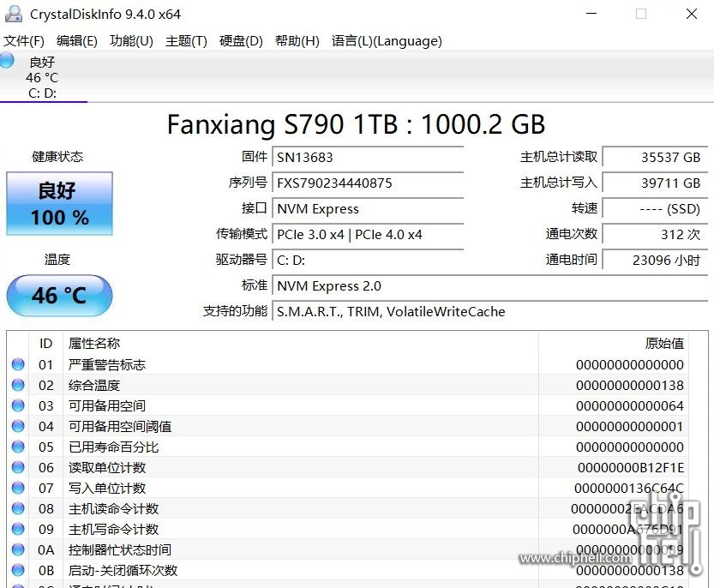Viewport: 714px width, 588px height.
Task: Close the CrystalDiskInfo window
Action: (692, 14)
